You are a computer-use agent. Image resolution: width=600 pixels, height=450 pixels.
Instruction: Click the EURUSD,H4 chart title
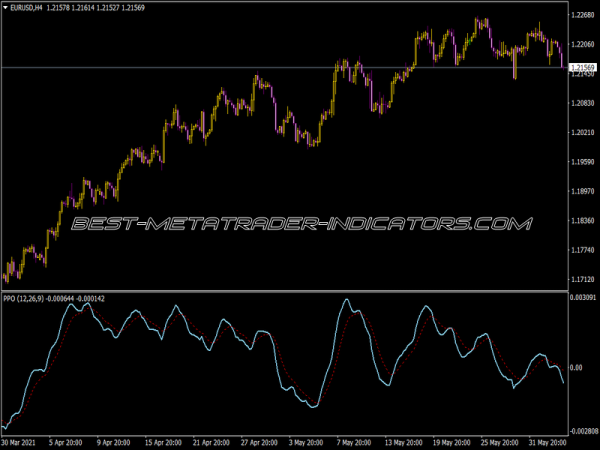[x=28, y=8]
